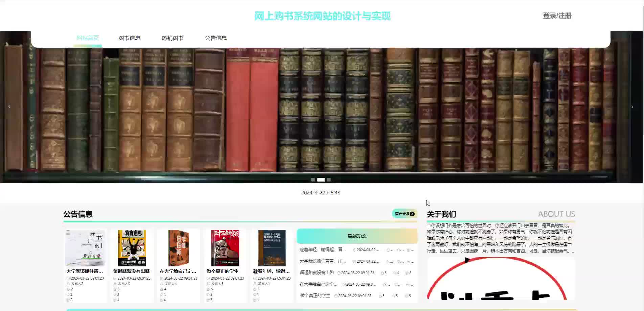Select the third carousel indicator dot
The image size is (644, 311).
click(329, 180)
